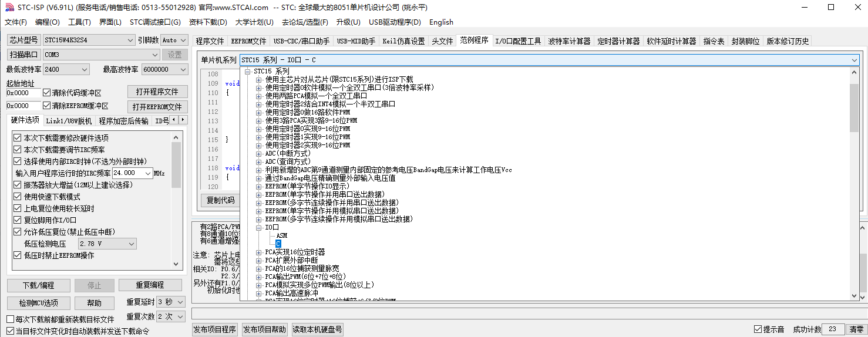The width and height of the screenshot is (868, 337).
Task: Collapse the STC15 系列 root tree node
Action: click(x=248, y=71)
